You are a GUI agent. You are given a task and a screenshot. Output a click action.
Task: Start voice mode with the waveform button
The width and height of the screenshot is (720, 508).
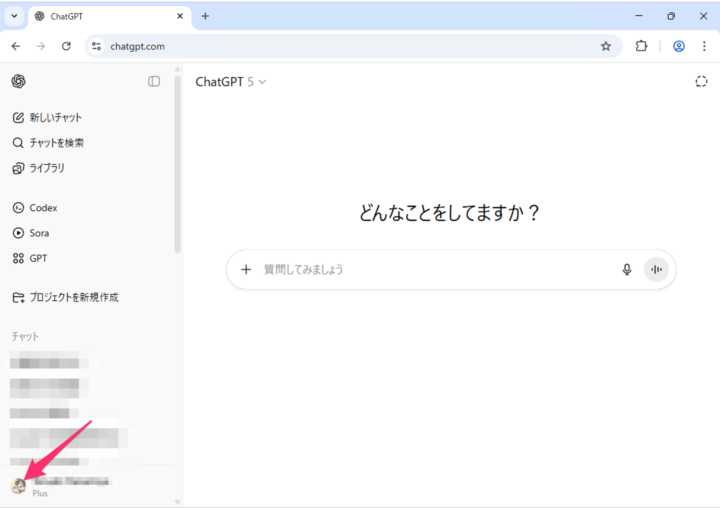656,269
